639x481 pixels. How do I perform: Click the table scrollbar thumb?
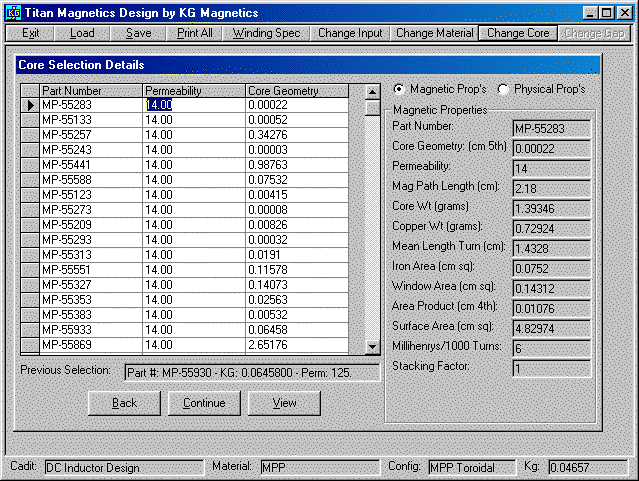tap(372, 108)
